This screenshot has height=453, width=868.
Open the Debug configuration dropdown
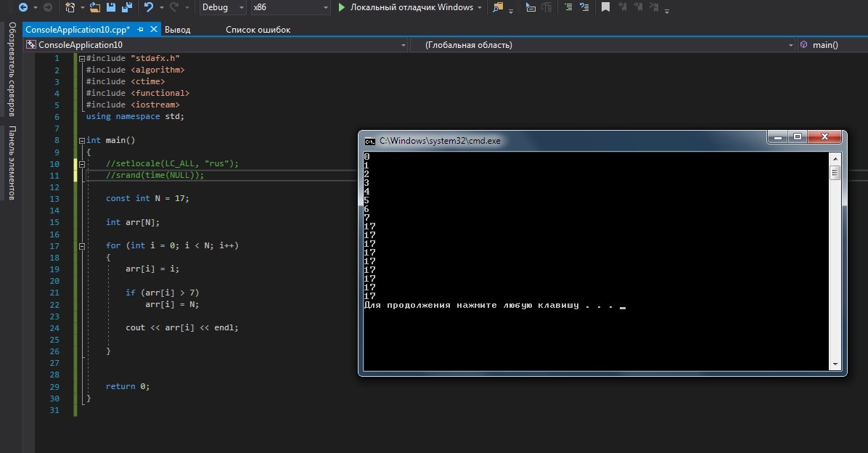pyautogui.click(x=224, y=7)
